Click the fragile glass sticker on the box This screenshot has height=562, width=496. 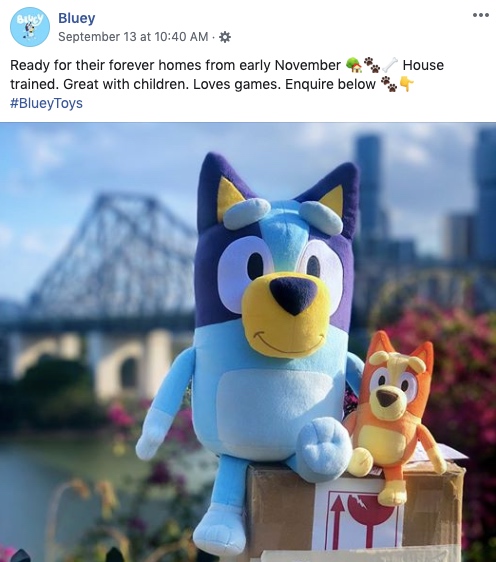[376, 516]
